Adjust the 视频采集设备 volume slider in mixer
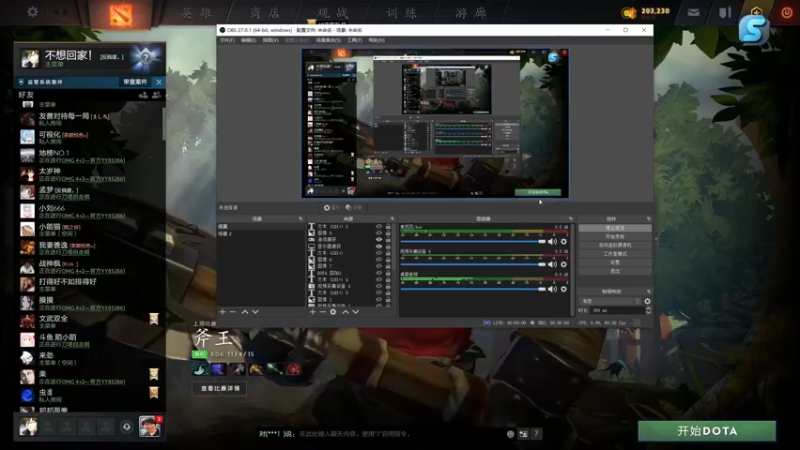The width and height of the screenshot is (800, 450). pos(473,264)
